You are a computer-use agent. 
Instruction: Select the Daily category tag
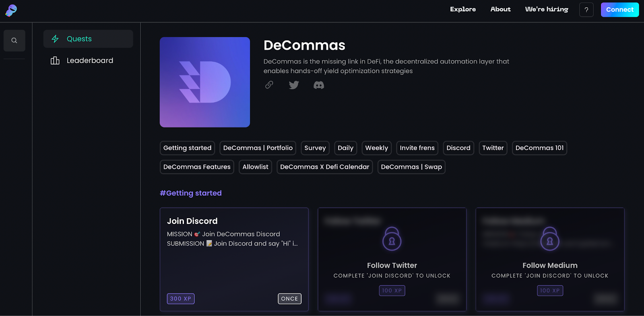pos(345,148)
